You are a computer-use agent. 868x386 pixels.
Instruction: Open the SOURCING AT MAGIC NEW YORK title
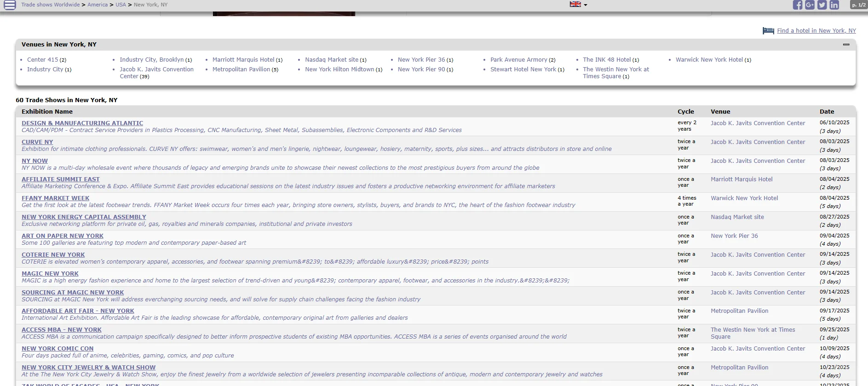73,293
